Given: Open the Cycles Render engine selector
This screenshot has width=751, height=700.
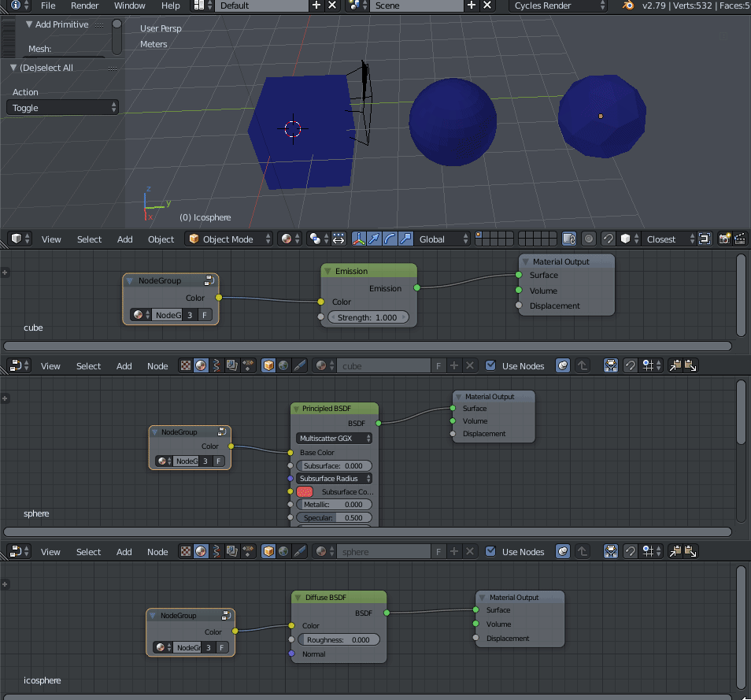Looking at the screenshot, I should tap(558, 6).
